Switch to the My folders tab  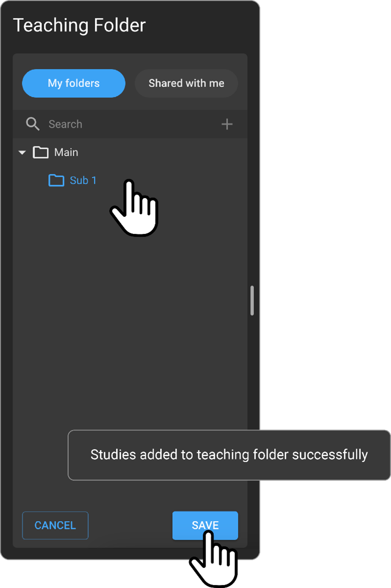click(x=74, y=83)
